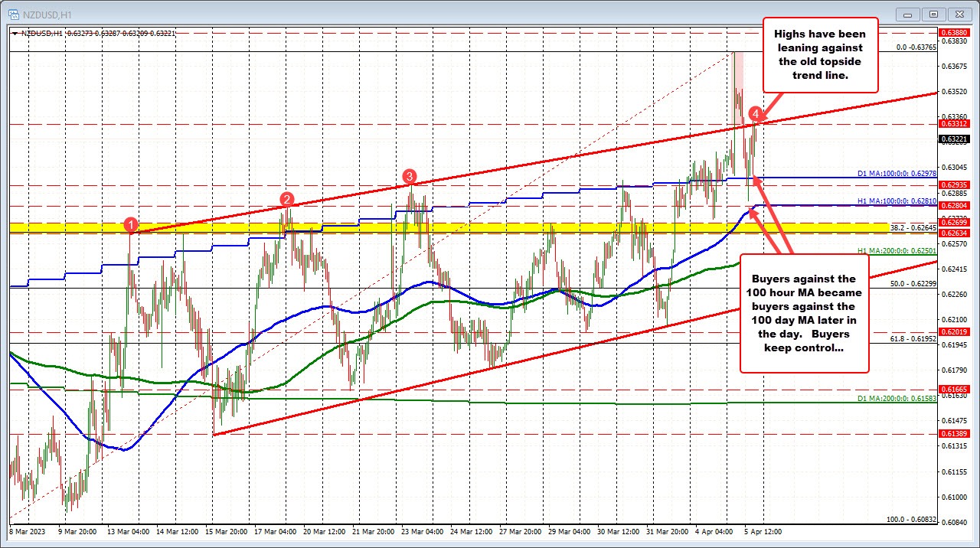Click the 9 Mar 20:00 time label
This screenshot has width=980, height=548.
tap(79, 530)
